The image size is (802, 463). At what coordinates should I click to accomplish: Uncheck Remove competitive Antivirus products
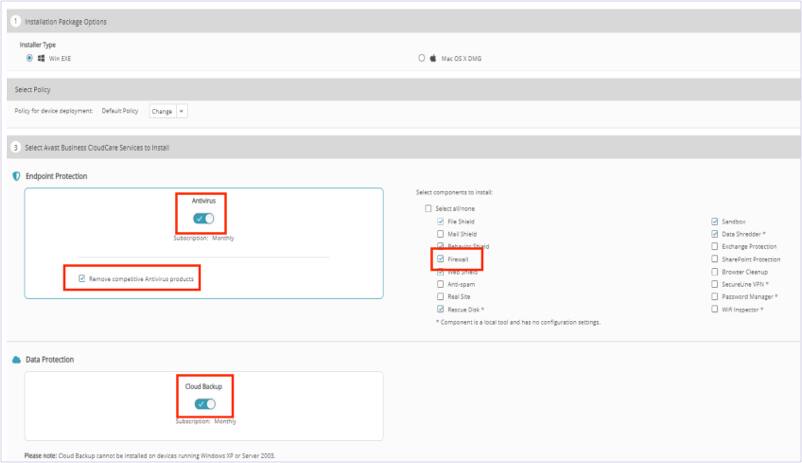(x=81, y=278)
